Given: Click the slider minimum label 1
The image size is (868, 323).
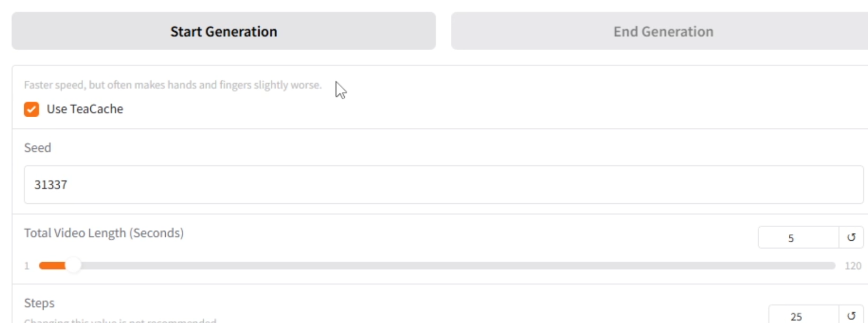Looking at the screenshot, I should click(26, 266).
